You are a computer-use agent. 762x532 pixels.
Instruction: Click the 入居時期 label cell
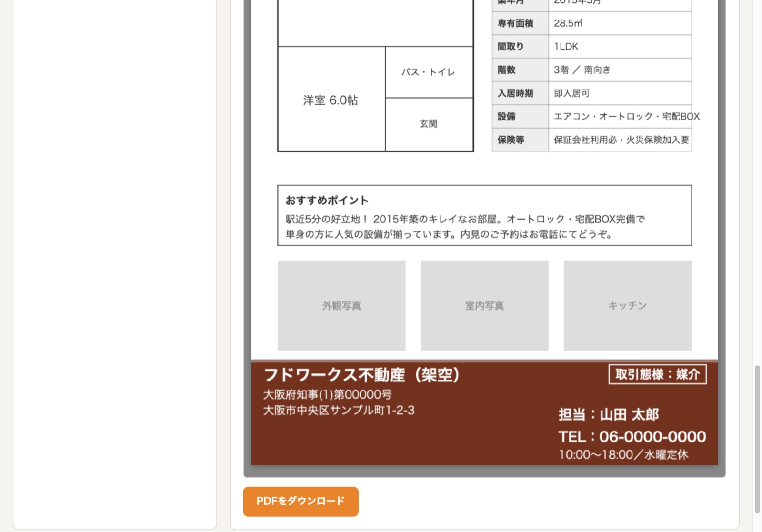pos(520,93)
